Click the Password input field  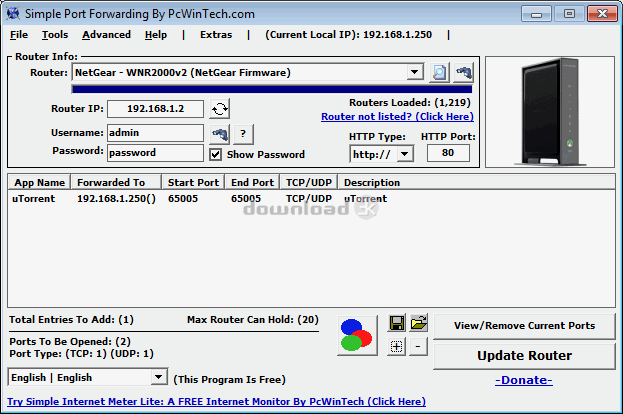click(155, 153)
